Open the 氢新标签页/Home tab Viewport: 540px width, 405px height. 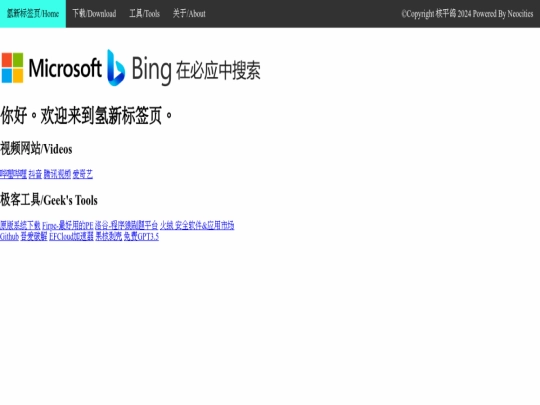tap(33, 14)
